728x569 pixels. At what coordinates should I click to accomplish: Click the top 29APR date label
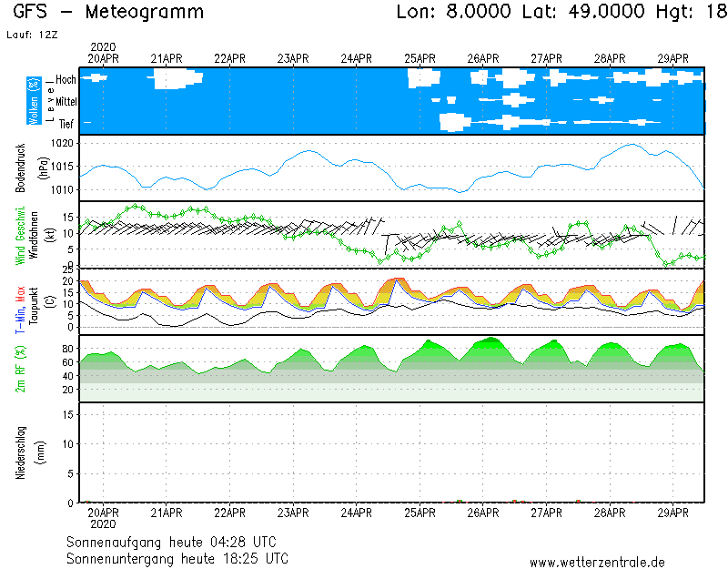(x=672, y=59)
